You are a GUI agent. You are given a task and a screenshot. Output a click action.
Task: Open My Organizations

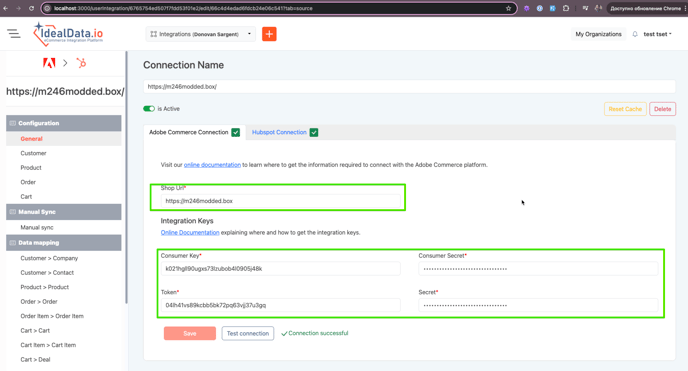coord(598,34)
